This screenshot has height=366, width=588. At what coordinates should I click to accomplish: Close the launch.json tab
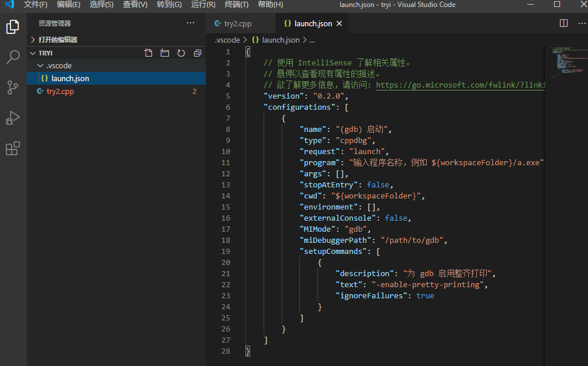[339, 23]
